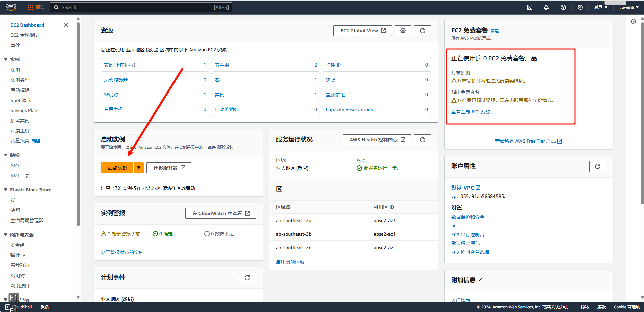Screen dimensions: 644x312
Task: Open the resources panel settings gear
Action: coord(403,31)
